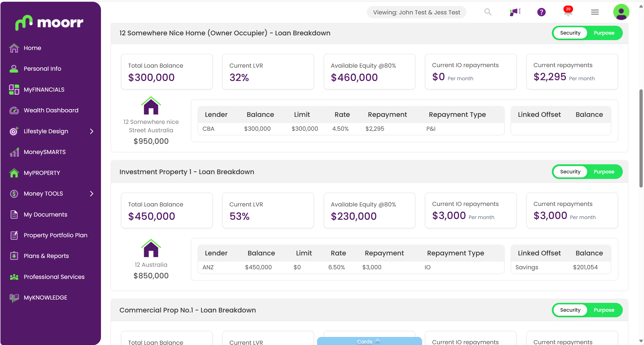Open the announcements megaphone icon
Viewport: 644px width, 345px height.
tap(515, 12)
